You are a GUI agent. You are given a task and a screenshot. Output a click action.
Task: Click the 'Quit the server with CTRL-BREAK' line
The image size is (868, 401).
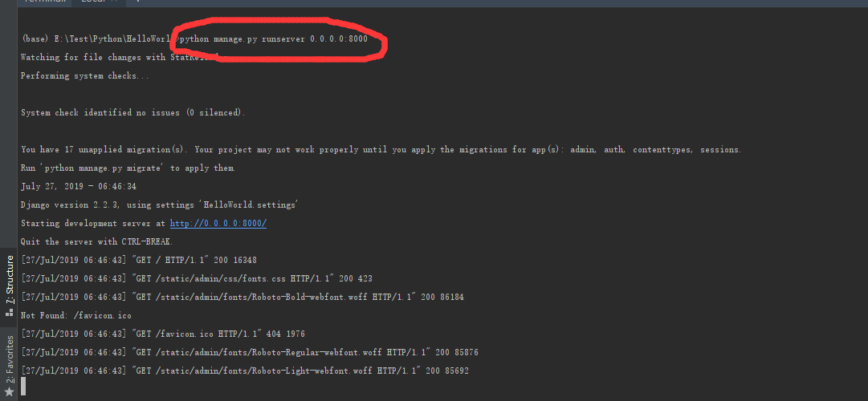click(x=96, y=241)
